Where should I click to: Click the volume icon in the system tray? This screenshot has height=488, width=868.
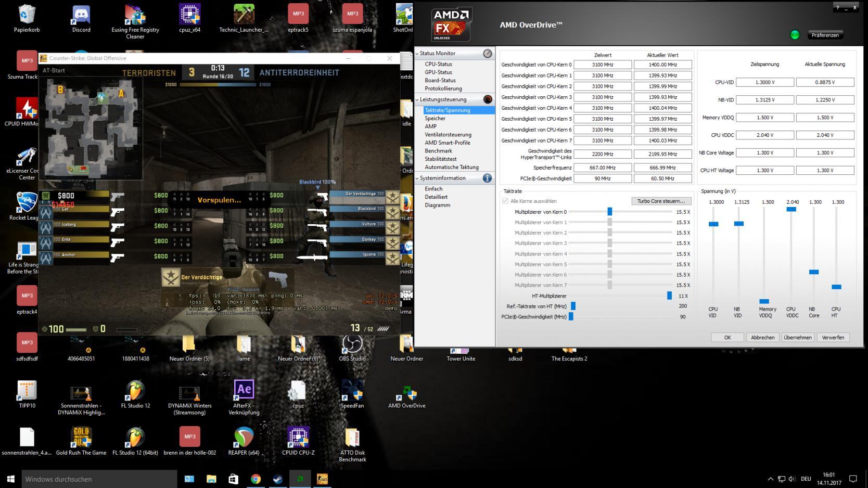coord(792,479)
